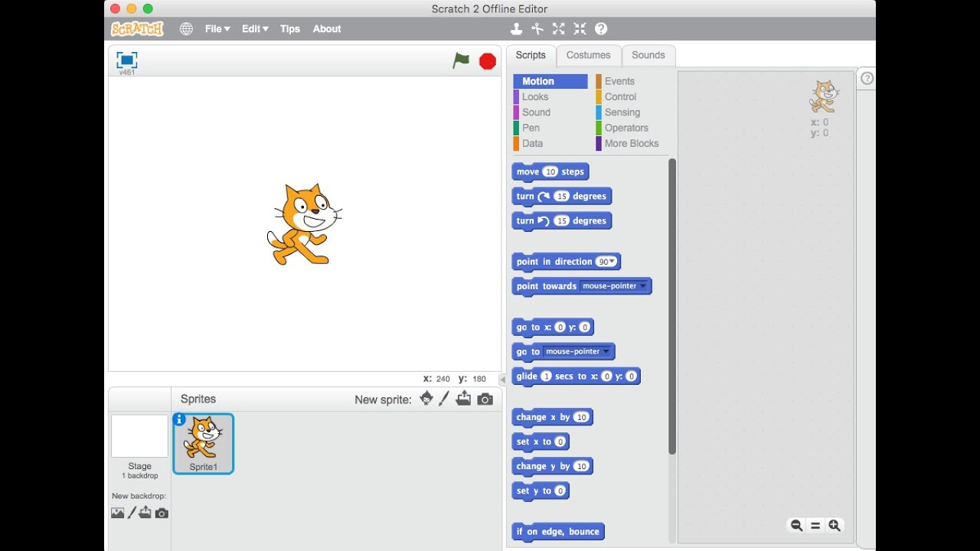This screenshot has width=980, height=551.
Task: Switch to the Costumes tab
Action: 589,55
